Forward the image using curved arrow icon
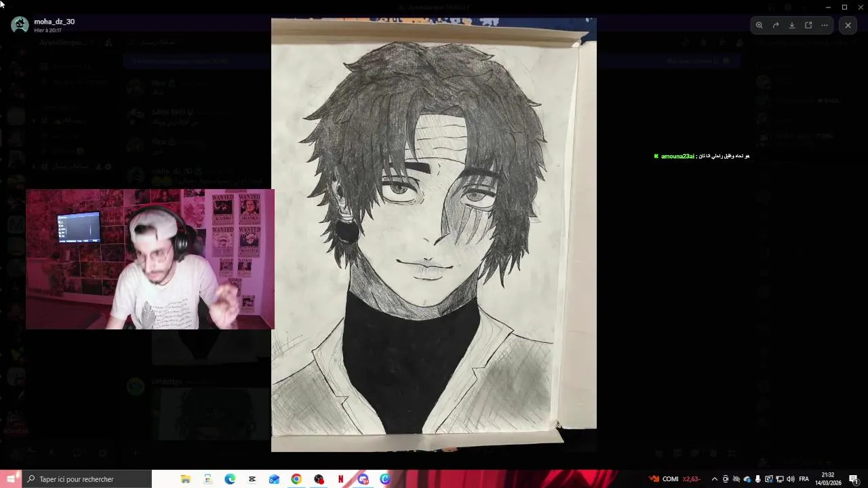The width and height of the screenshot is (868, 488). click(x=776, y=25)
